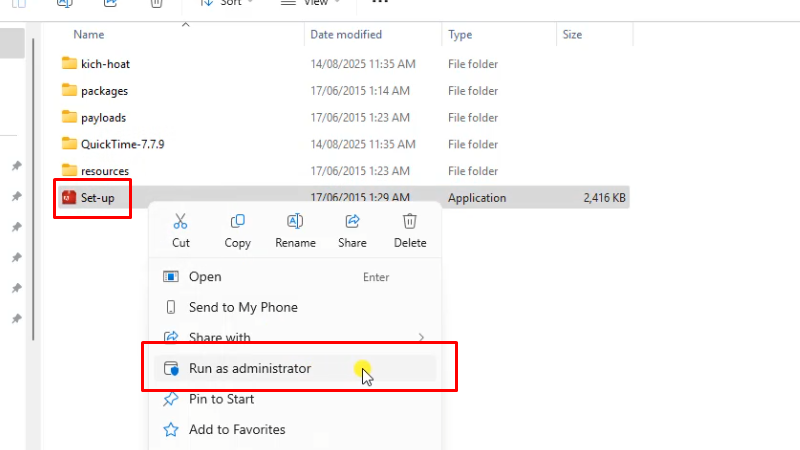The height and width of the screenshot is (450, 800).
Task: Select Send to My Phone entry
Action: coord(295,307)
